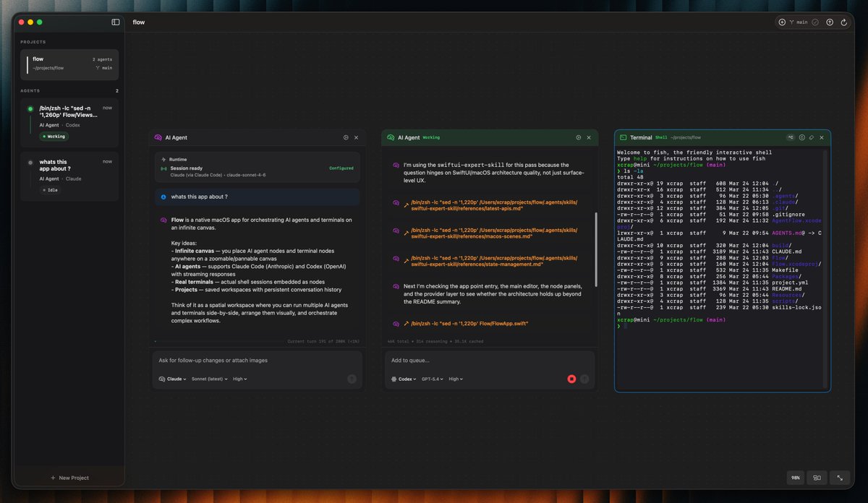Viewport: 868px width, 503px height.
Task: Click the Makefile entry in the terminal listing
Action: tap(786, 270)
